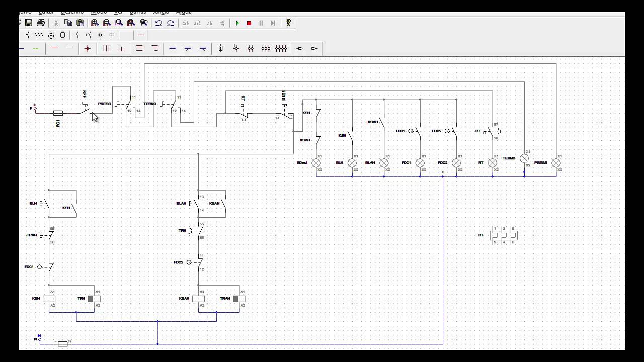This screenshot has width=644, height=362.
Task: Click the FDC1 limit switch contact above KSH coil
Action: pos(45,267)
